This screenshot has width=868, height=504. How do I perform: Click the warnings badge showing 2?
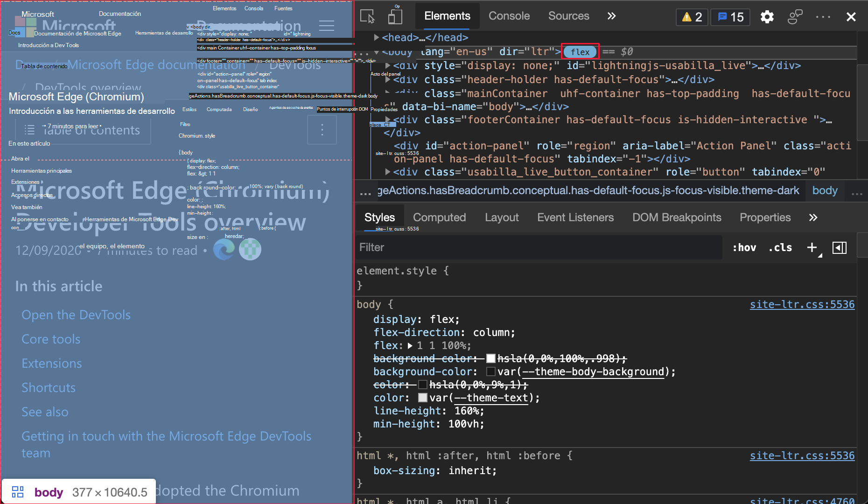692,17
